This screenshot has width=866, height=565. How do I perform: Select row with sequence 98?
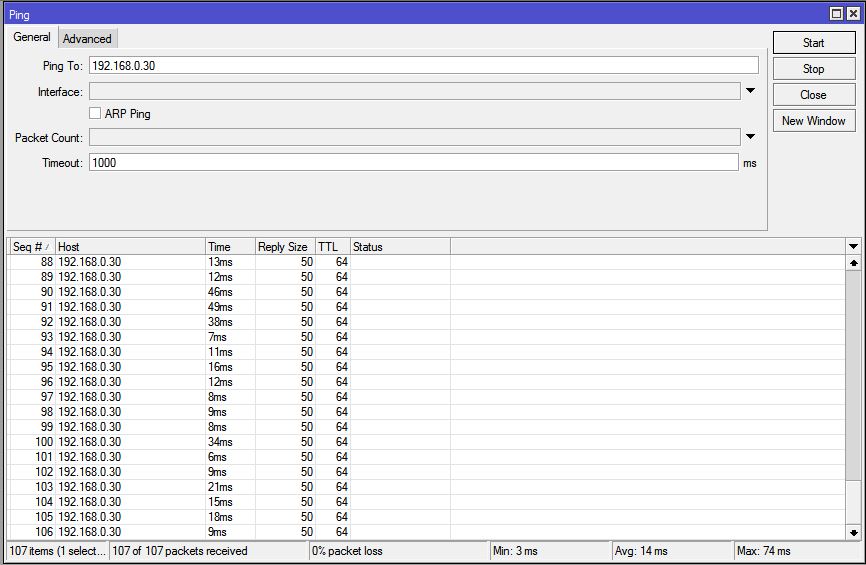pyautogui.click(x=427, y=411)
